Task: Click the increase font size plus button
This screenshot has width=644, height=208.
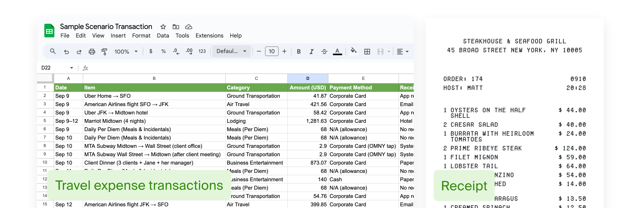Action: click(x=284, y=51)
